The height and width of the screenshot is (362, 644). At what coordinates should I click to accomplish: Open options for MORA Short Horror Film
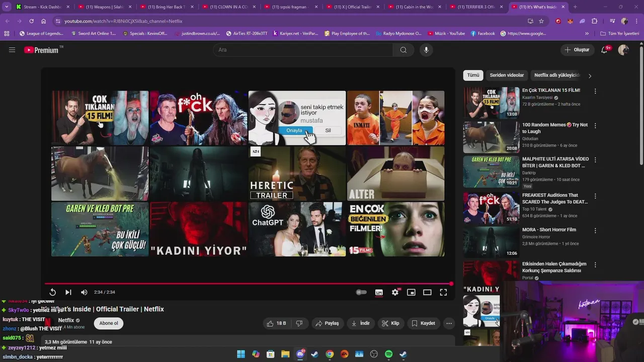click(595, 230)
